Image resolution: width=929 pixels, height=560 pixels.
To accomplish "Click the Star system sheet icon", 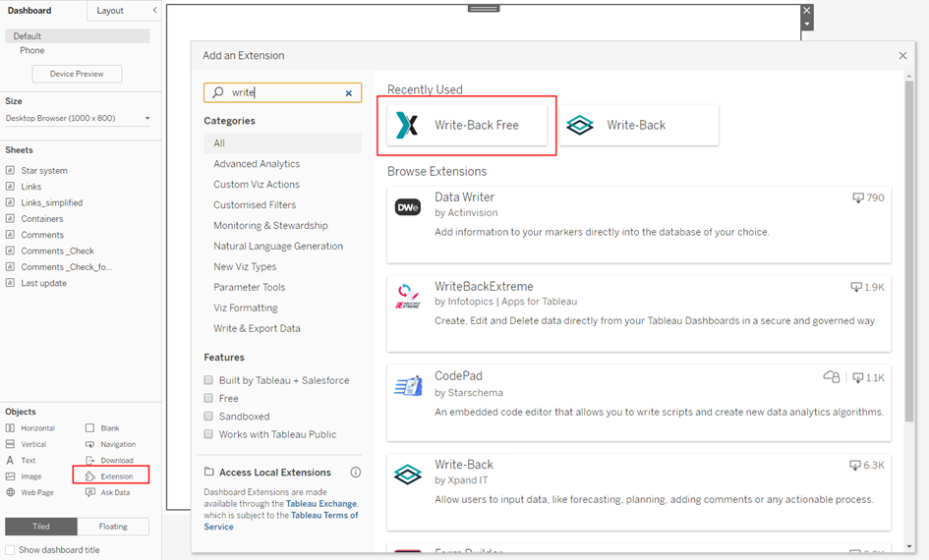I will pyautogui.click(x=10, y=170).
